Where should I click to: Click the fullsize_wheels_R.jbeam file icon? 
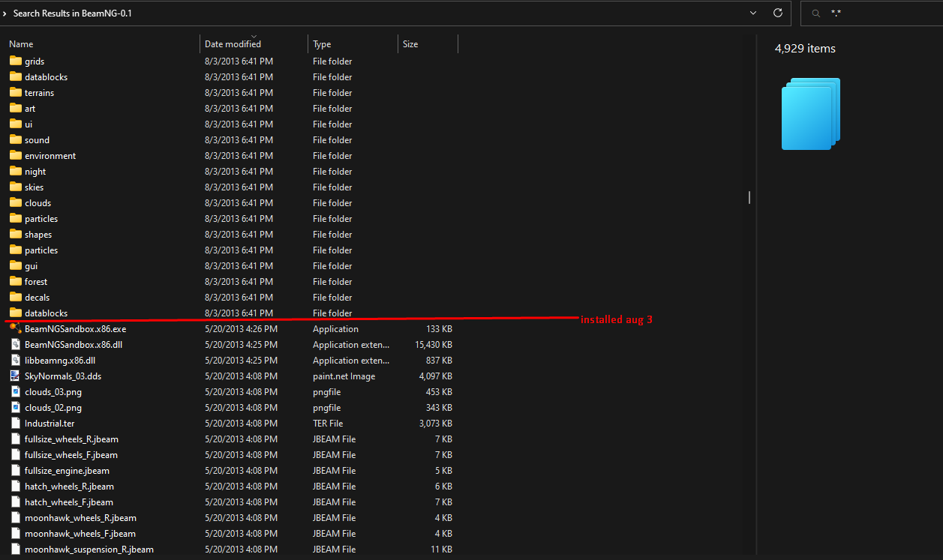point(16,439)
